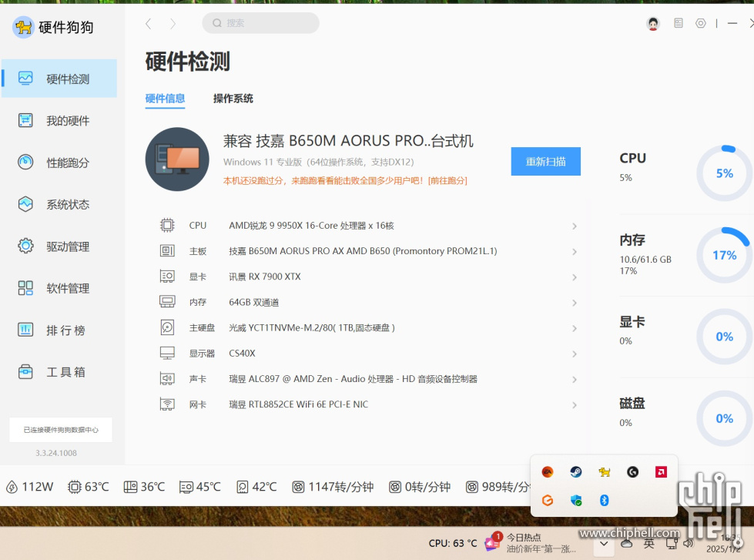Screen dimensions: 754x560
Task: Follow the [前往跑分] link
Action: point(447,180)
